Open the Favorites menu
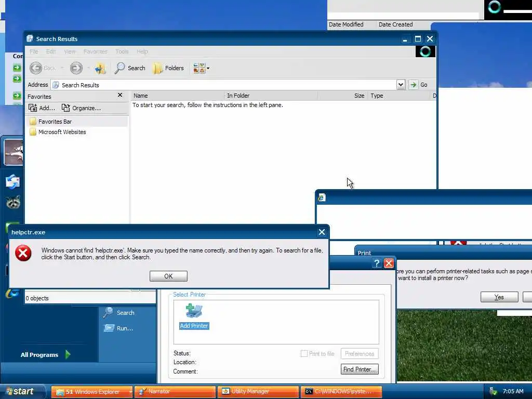532x399 pixels. click(x=96, y=51)
